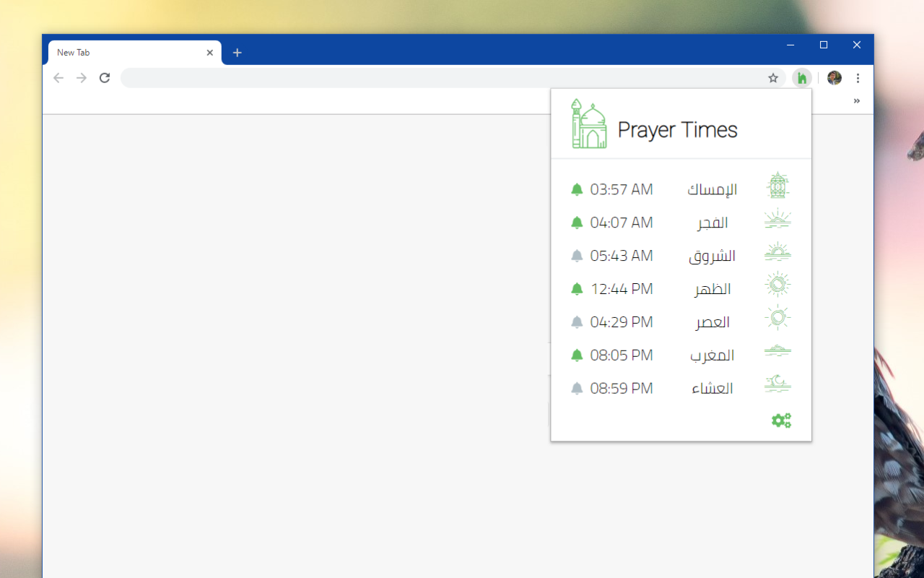Click the 08:05 PM time
This screenshot has height=578, width=924.
pyautogui.click(x=622, y=355)
